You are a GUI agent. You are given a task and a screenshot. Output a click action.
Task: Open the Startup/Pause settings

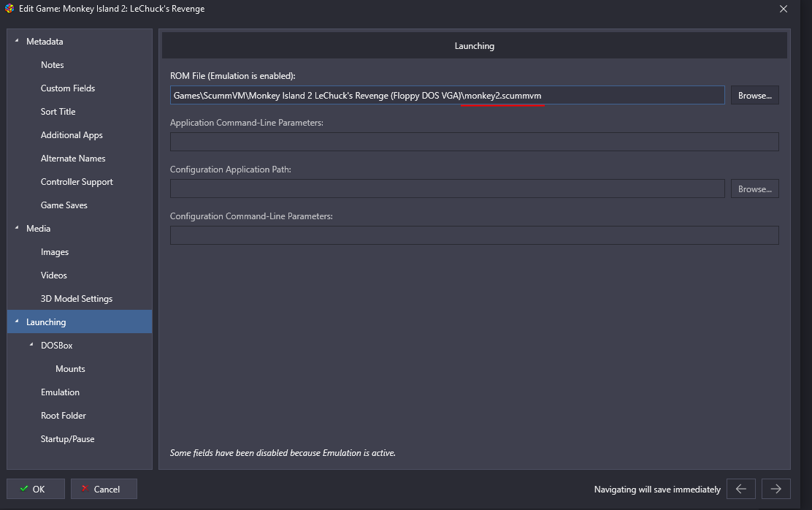(x=67, y=439)
